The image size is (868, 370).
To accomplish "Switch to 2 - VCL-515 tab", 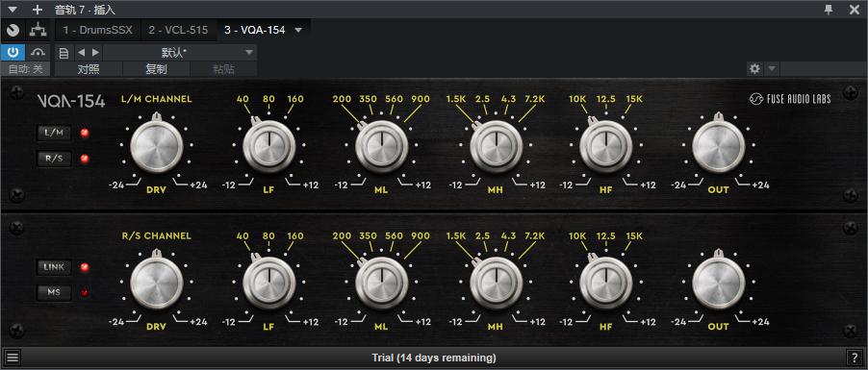I will click(178, 30).
